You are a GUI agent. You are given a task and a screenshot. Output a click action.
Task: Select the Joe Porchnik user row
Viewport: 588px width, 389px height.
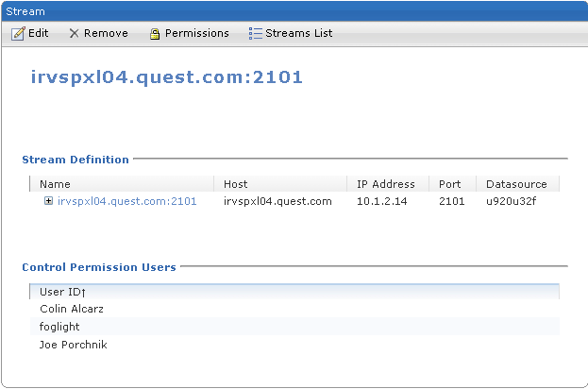[74, 345]
